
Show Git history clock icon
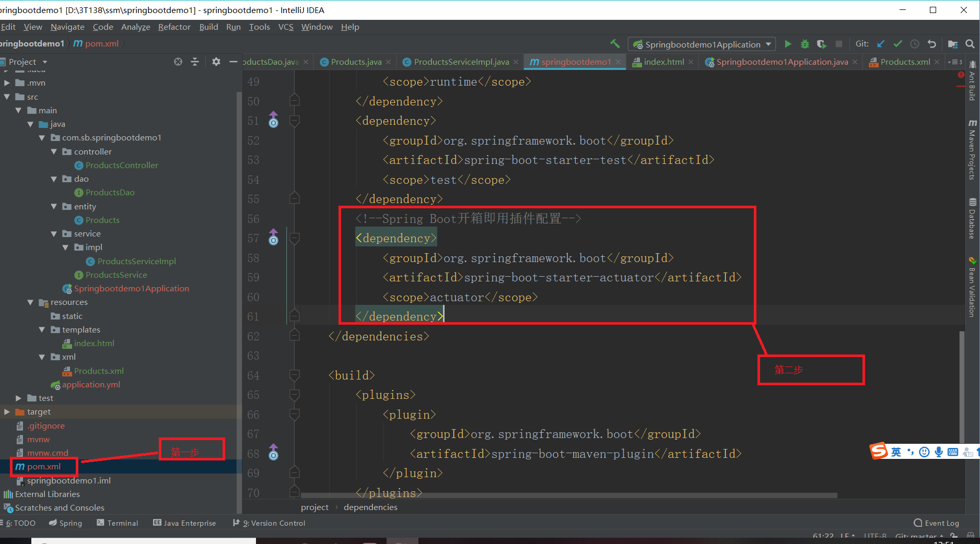click(915, 44)
